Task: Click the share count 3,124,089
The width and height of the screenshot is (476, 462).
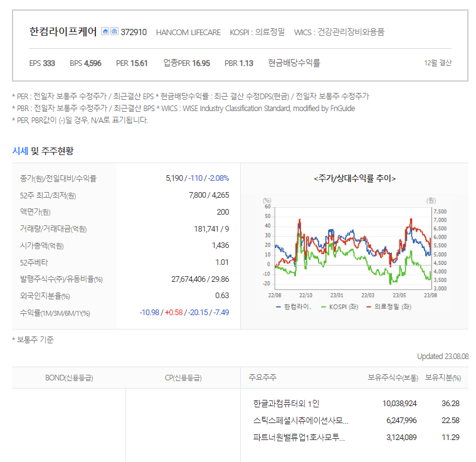Action: [401, 438]
